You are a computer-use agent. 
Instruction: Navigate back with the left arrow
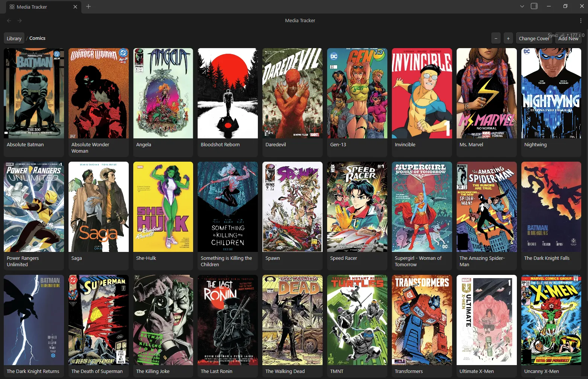tap(9, 21)
